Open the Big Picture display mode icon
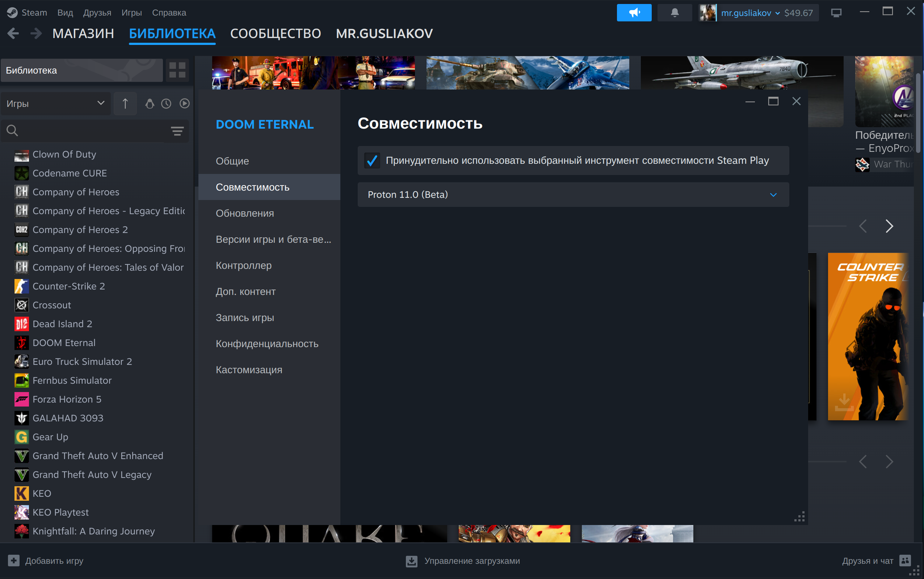The height and width of the screenshot is (579, 924). click(836, 12)
